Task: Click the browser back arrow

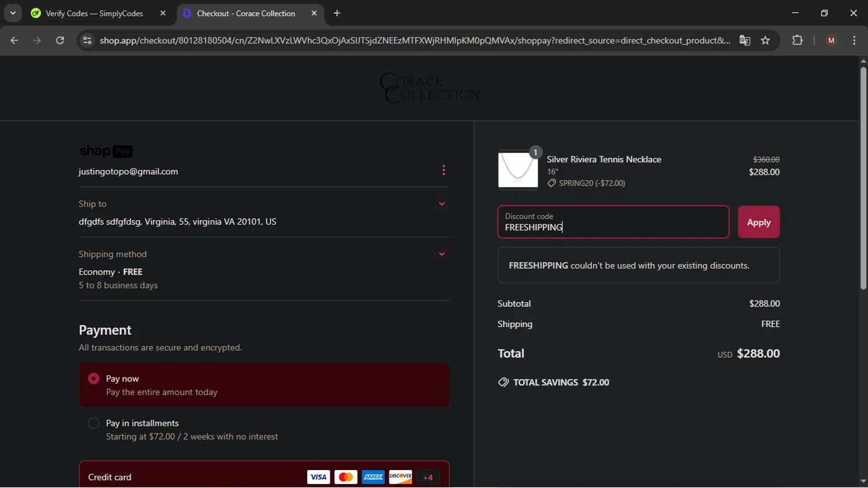Action: pyautogui.click(x=14, y=41)
